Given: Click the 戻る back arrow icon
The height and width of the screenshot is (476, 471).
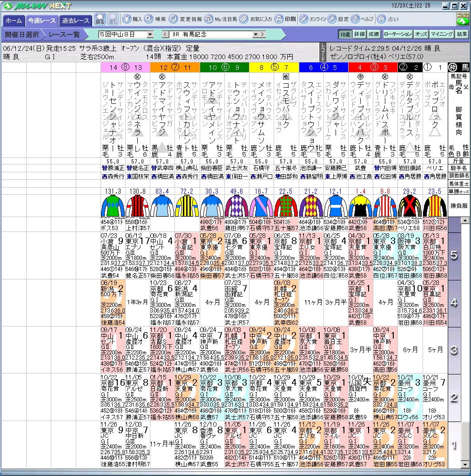Looking at the screenshot, I should click(100, 19).
